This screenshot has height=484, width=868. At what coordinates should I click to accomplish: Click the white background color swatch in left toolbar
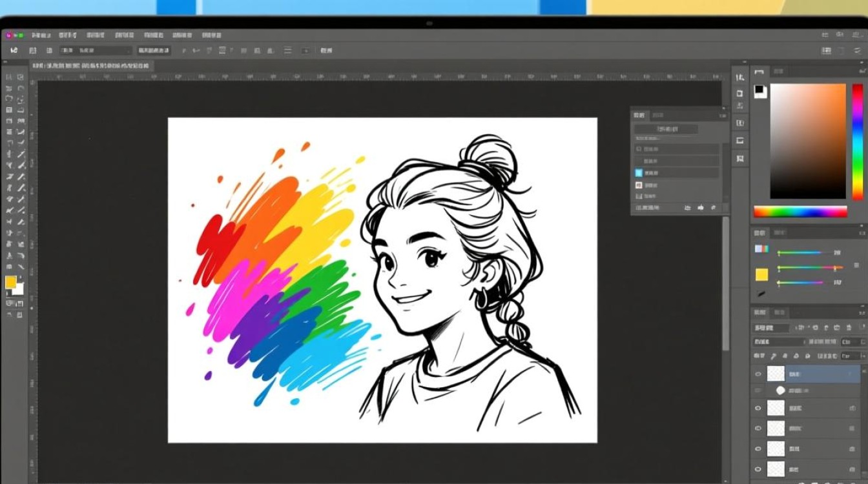19,289
